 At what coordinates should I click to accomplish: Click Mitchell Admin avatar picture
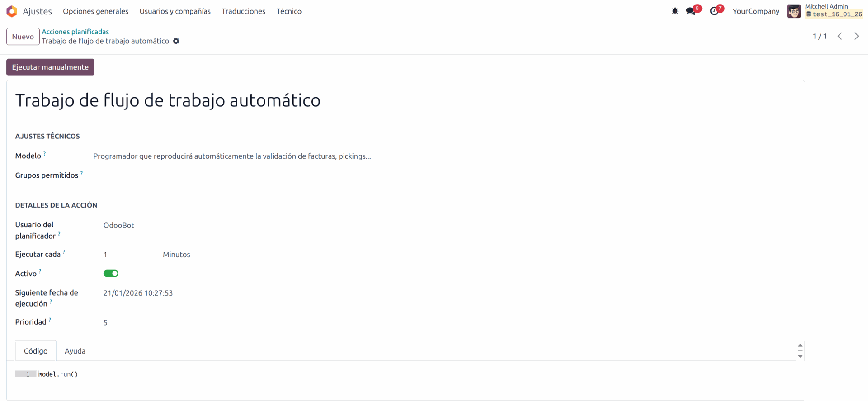(x=794, y=11)
